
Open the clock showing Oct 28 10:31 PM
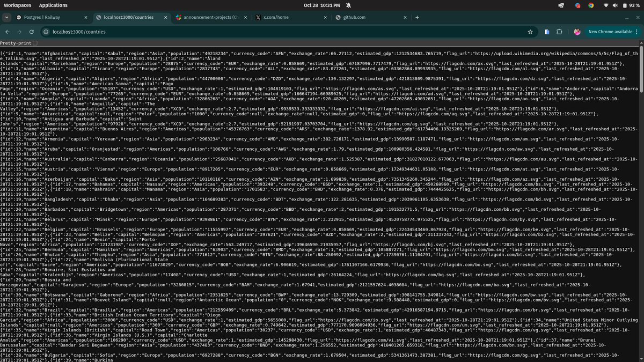321,5
